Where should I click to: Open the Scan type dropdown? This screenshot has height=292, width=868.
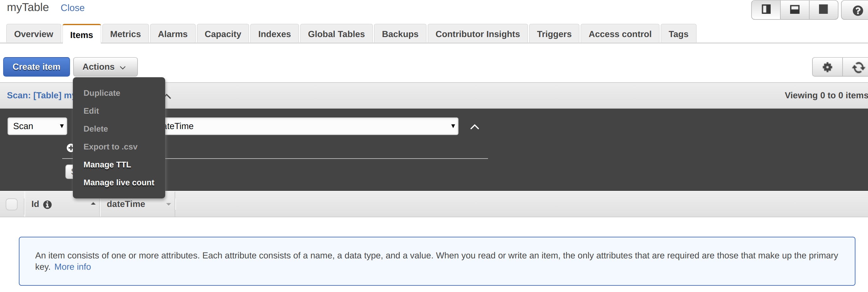37,126
